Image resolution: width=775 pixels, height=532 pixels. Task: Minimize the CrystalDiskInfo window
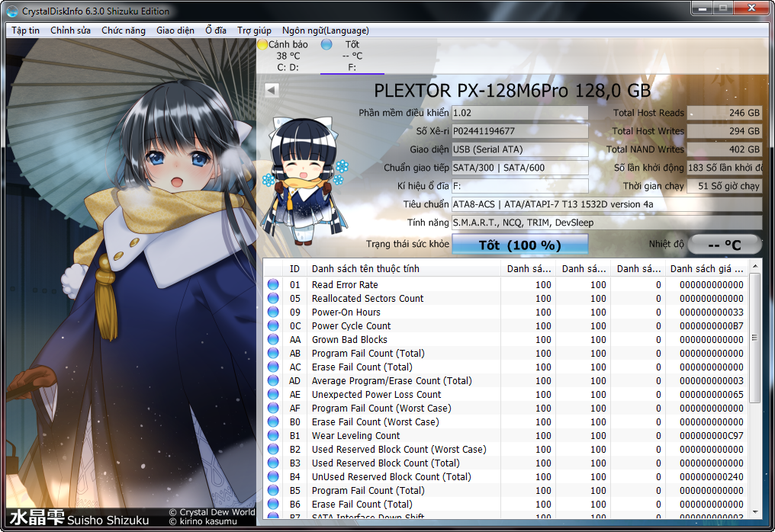pos(703,8)
